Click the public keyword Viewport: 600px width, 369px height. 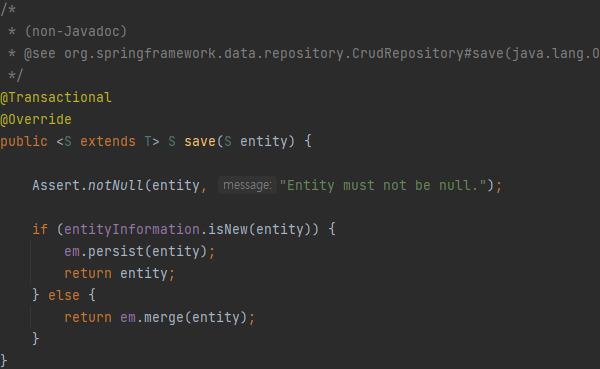click(x=24, y=142)
